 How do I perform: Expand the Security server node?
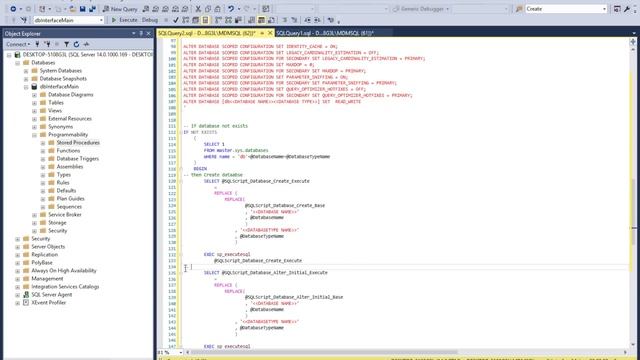click(18, 239)
